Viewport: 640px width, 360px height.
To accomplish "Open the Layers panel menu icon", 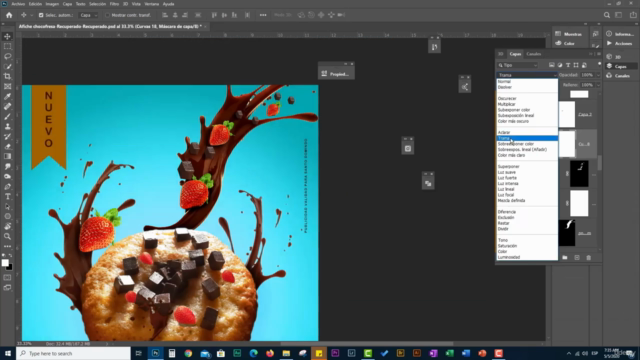I will 599,54.
